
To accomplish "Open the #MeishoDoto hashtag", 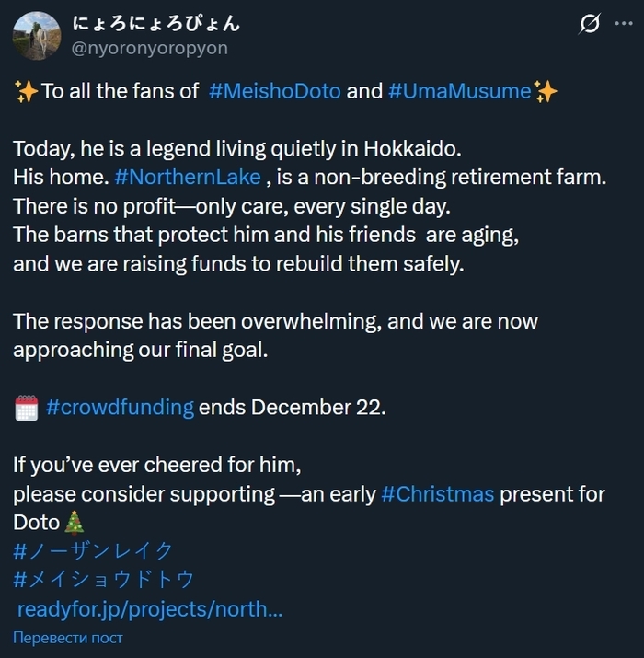I will pyautogui.click(x=274, y=91).
